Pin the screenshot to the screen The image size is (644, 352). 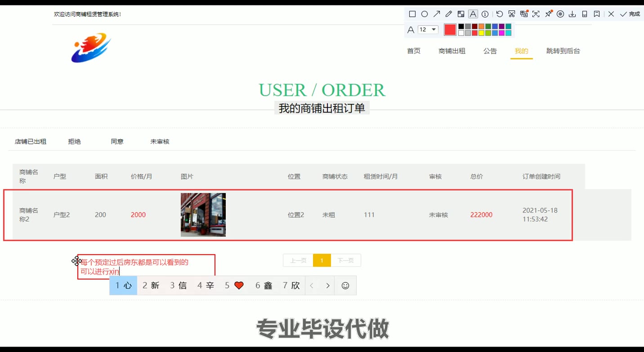click(x=548, y=14)
